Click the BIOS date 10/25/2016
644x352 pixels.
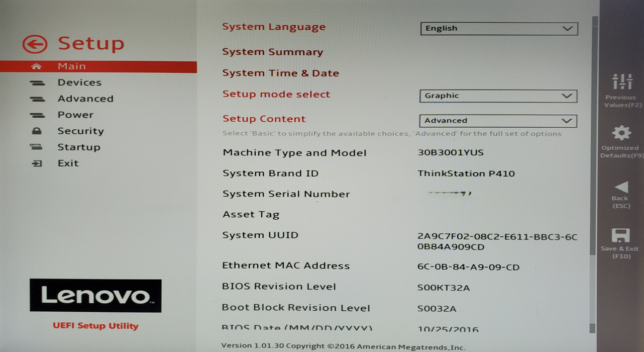(448, 329)
